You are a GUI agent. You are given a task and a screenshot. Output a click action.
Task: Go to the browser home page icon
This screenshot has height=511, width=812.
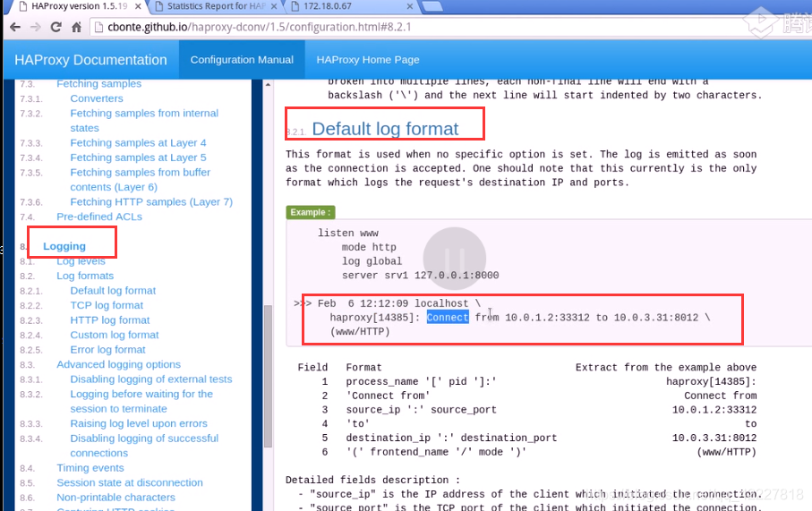[76, 27]
